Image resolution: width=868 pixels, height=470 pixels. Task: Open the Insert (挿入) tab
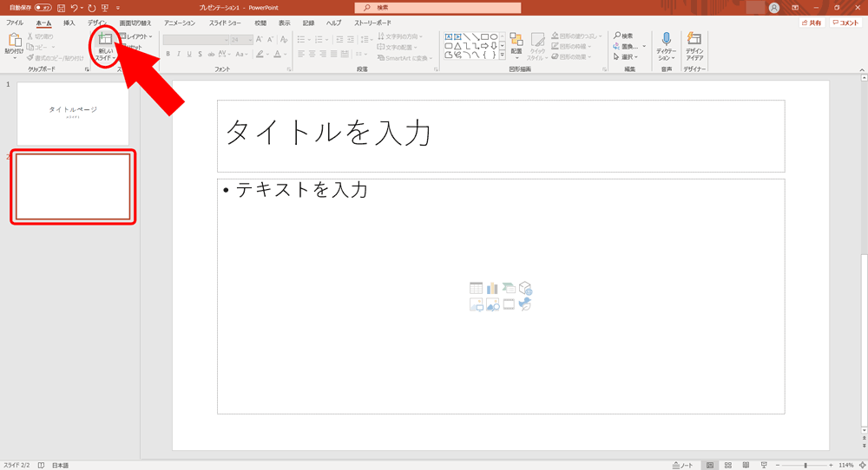coord(69,23)
